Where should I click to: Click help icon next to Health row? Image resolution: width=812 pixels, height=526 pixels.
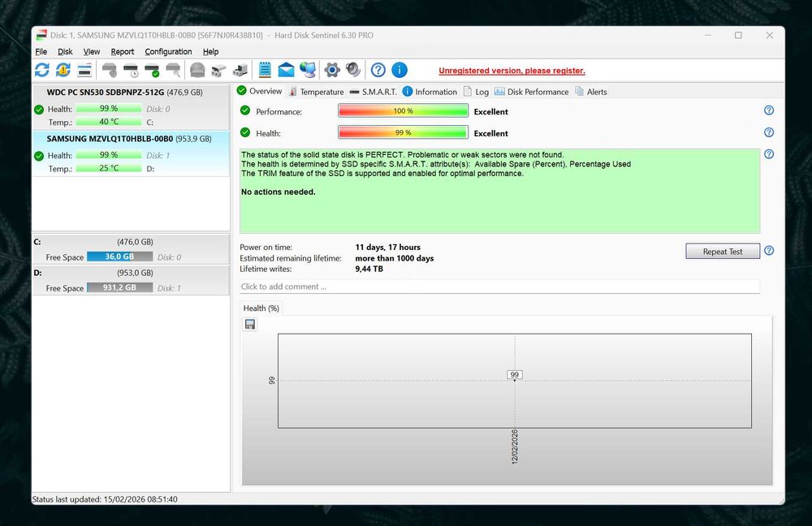click(769, 132)
